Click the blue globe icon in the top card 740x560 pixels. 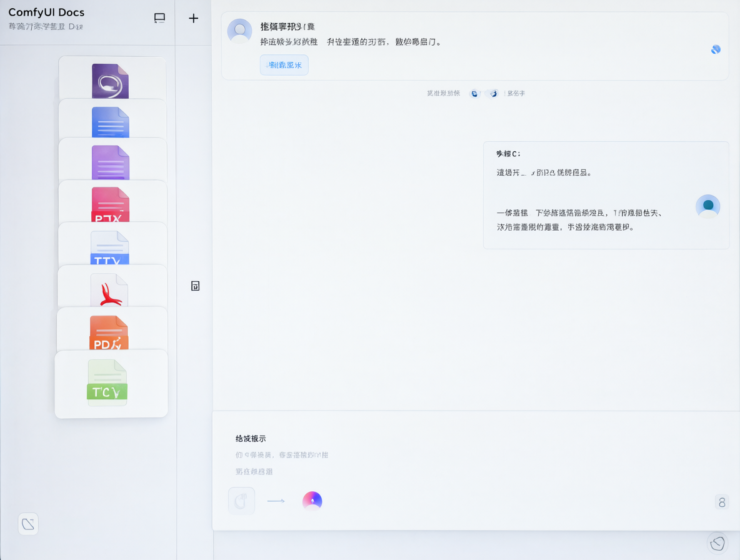[716, 49]
